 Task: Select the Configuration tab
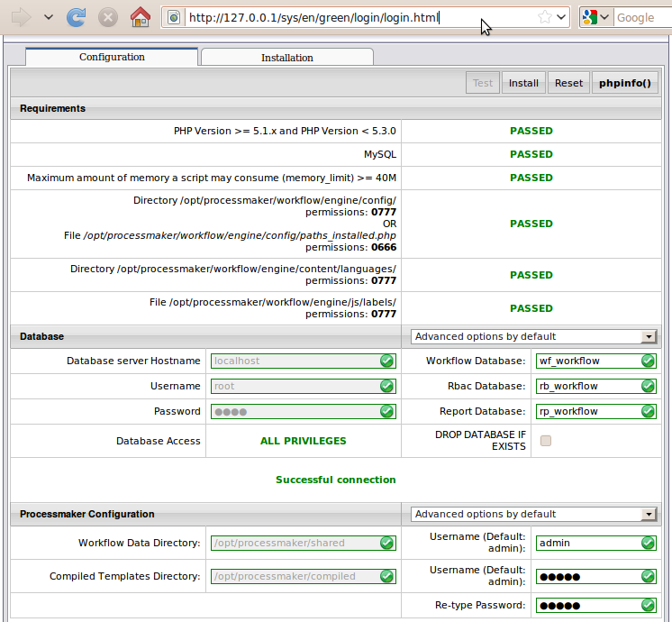click(x=112, y=57)
